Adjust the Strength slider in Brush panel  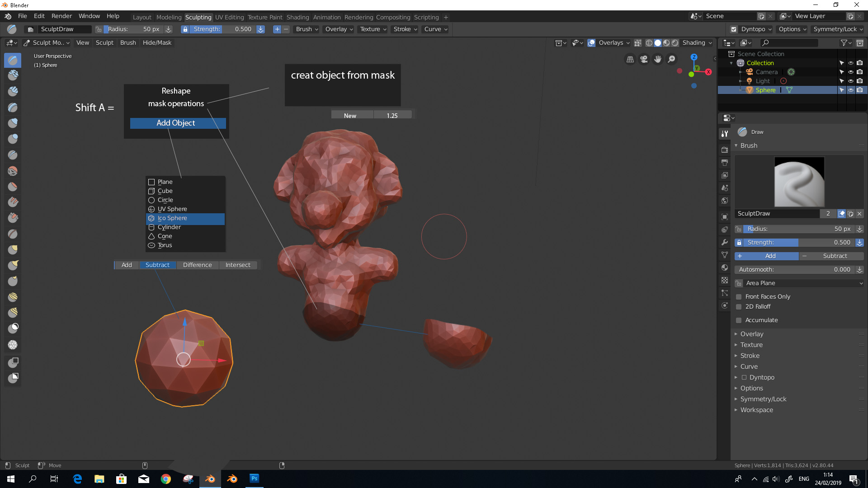[799, 243]
